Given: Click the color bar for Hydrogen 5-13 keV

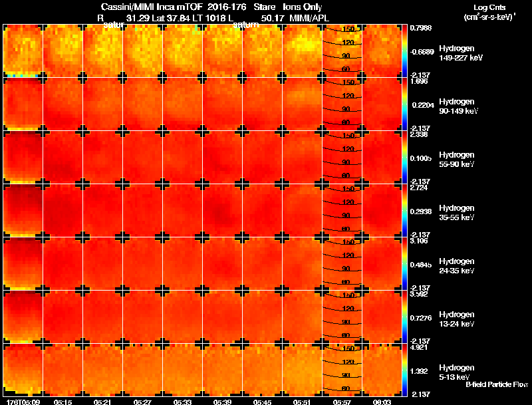Looking at the screenshot, I should [x=404, y=370].
